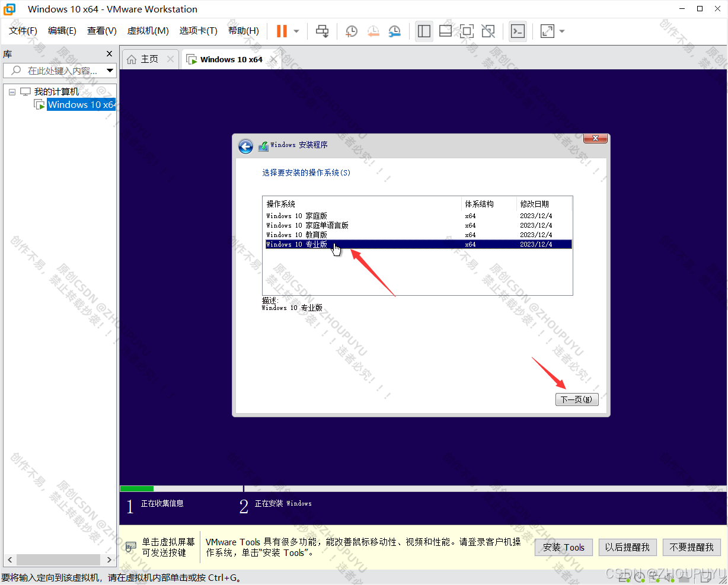This screenshot has width=728, height=585.
Task: Click the library horizontal scrollbar thumb
Action: [58, 560]
